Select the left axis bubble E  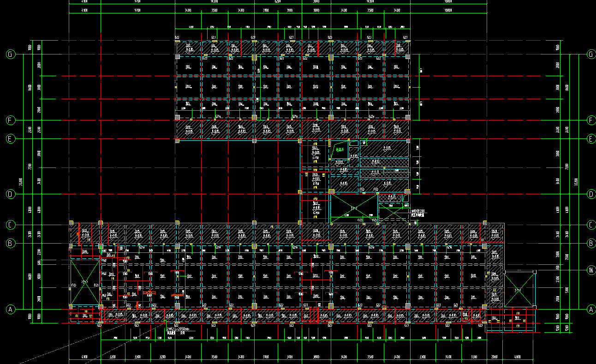(10, 138)
